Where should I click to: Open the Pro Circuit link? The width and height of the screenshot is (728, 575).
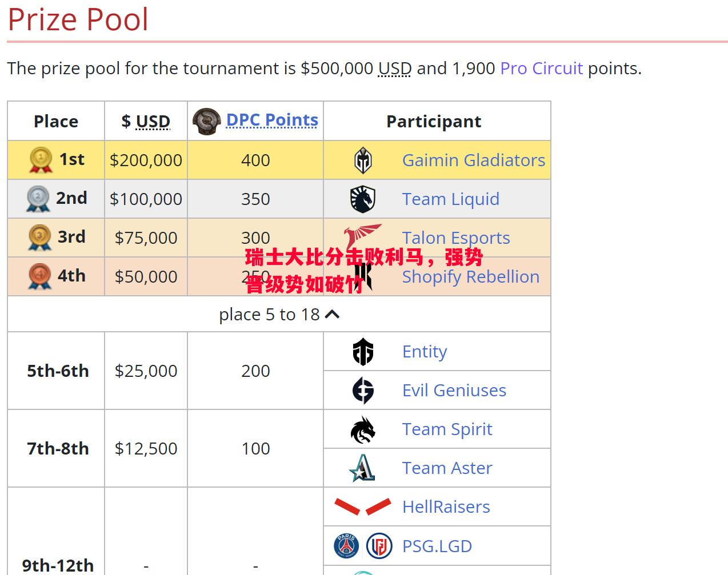coord(541,69)
